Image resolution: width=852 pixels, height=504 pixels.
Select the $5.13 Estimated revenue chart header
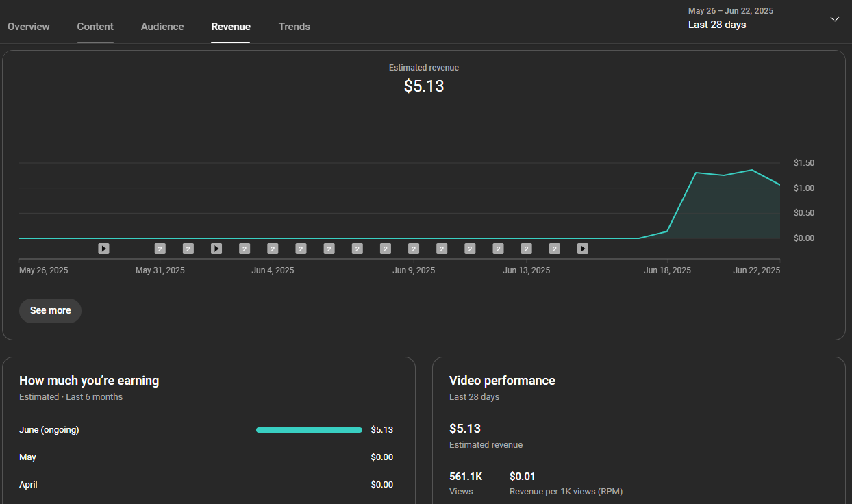[x=424, y=79]
